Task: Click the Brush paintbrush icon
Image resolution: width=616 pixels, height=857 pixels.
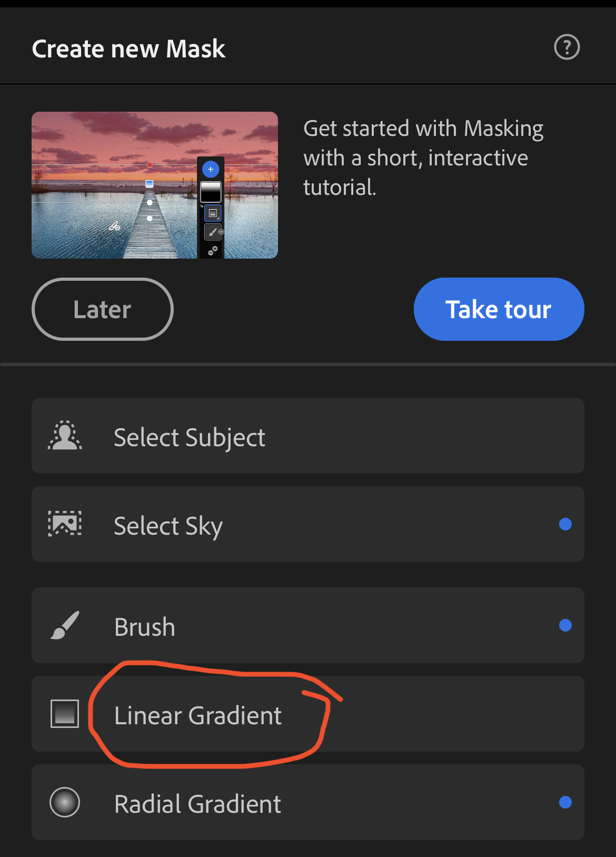Action: click(65, 625)
